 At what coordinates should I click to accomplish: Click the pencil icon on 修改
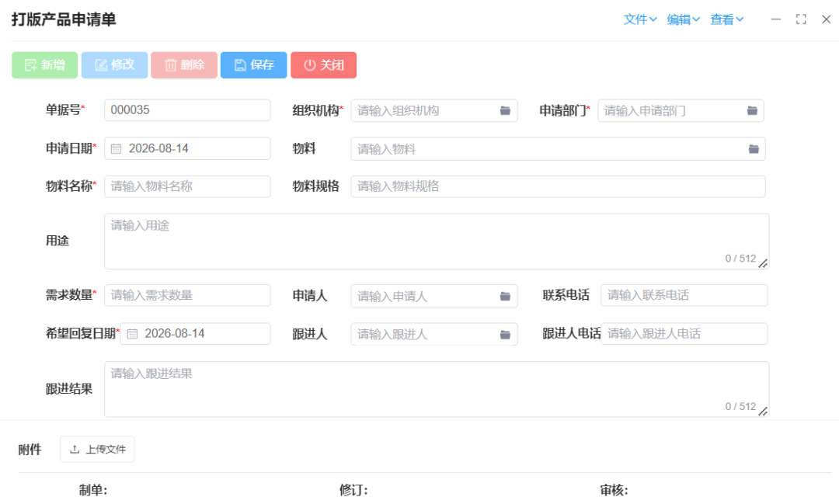(101, 65)
